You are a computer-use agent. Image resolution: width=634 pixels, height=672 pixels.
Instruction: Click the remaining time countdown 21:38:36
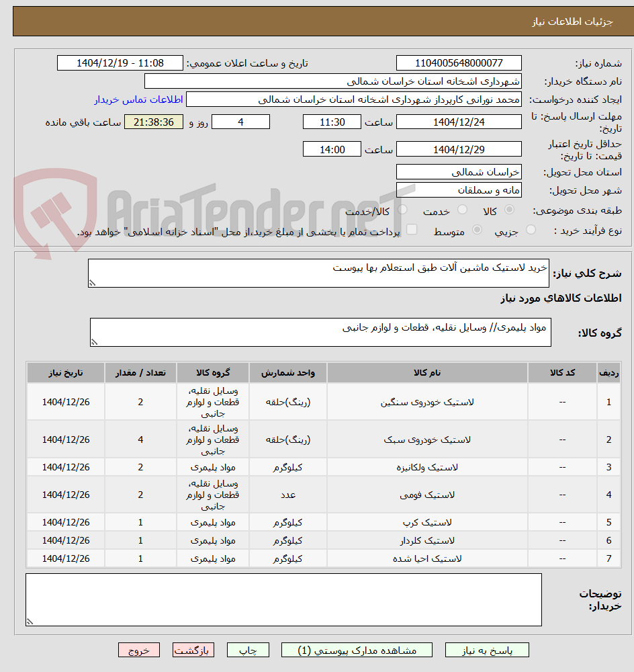coord(154,122)
